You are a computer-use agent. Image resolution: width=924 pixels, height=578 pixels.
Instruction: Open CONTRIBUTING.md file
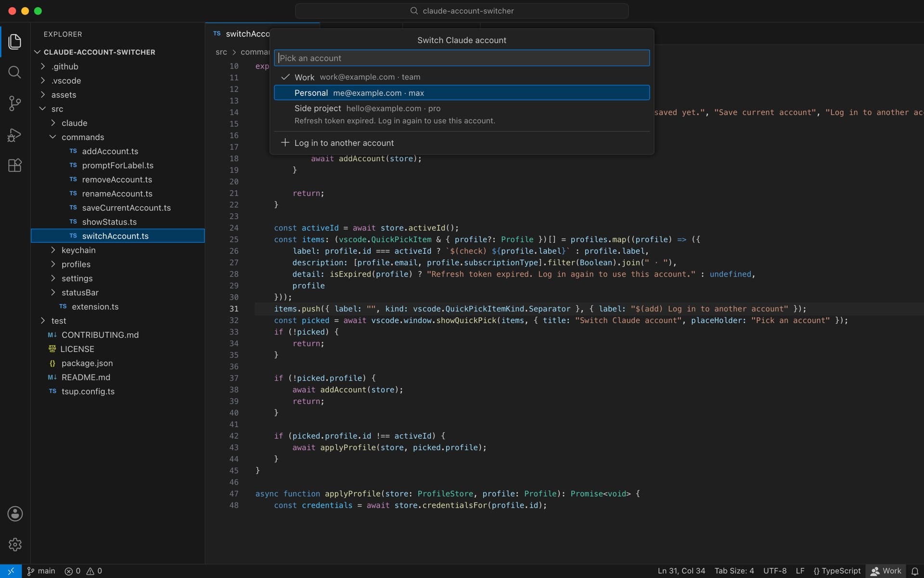click(117, 335)
